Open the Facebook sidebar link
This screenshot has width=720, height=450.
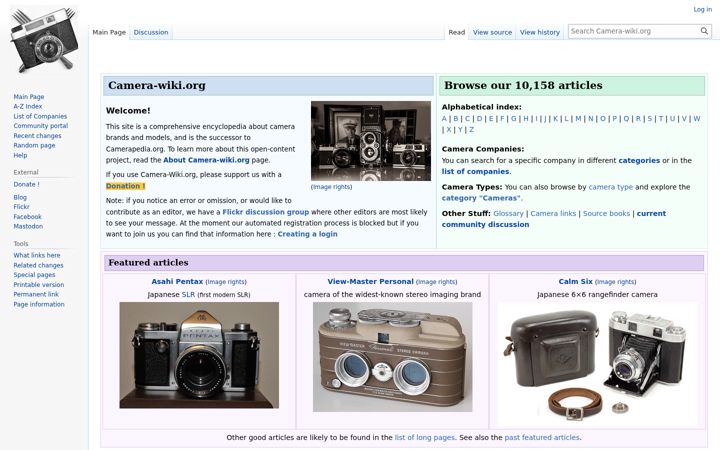(x=27, y=216)
